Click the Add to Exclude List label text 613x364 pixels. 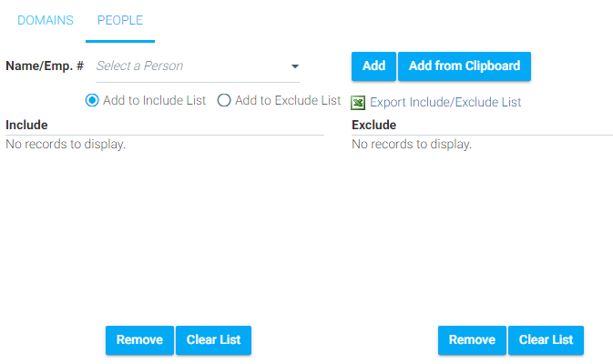288,100
